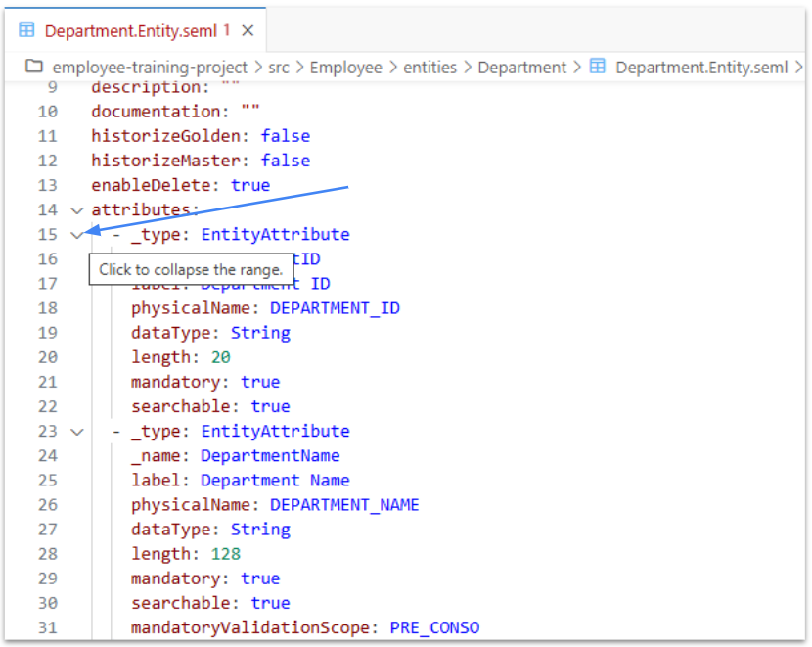Collapse the first EntityAttribute on line 15
This screenshot has height=647, width=812.
tap(77, 234)
